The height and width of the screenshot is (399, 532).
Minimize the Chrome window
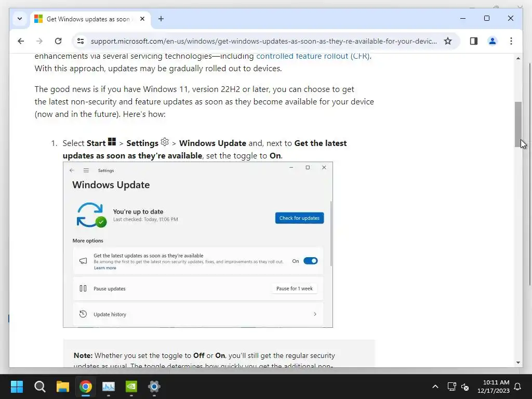463,18
